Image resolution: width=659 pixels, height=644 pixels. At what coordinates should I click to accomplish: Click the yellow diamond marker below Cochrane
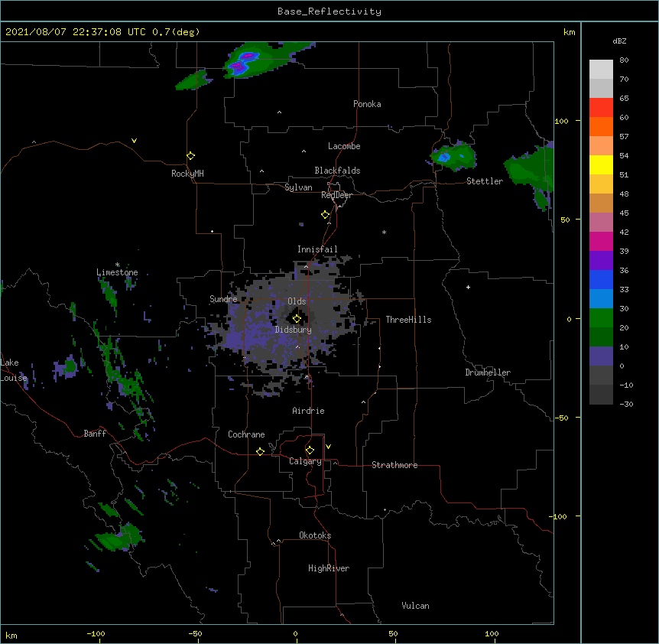click(260, 451)
